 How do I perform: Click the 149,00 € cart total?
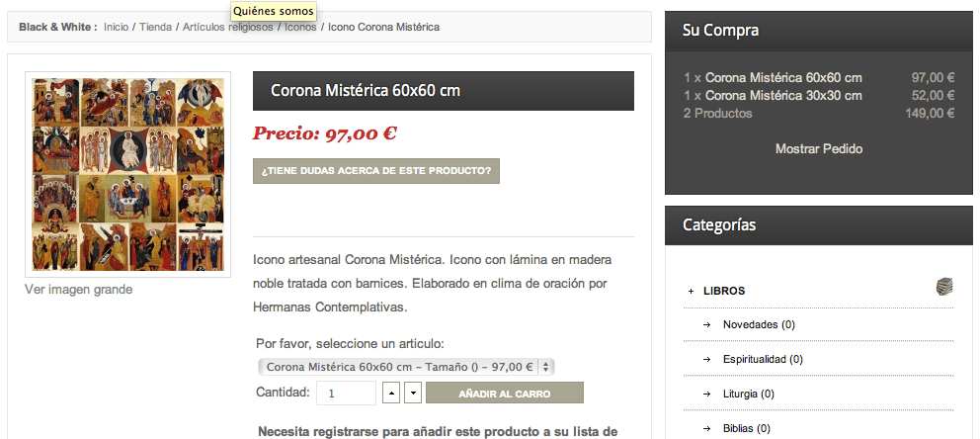click(x=930, y=113)
